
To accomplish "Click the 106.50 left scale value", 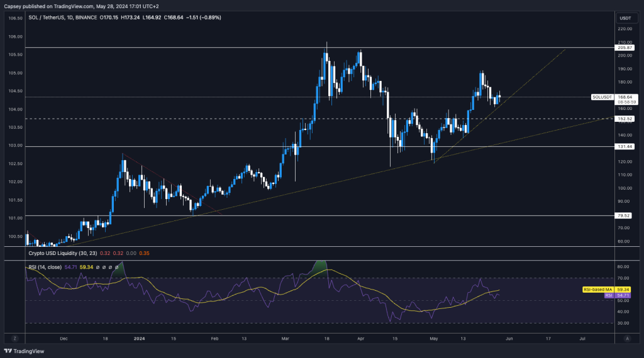I will (x=15, y=18).
